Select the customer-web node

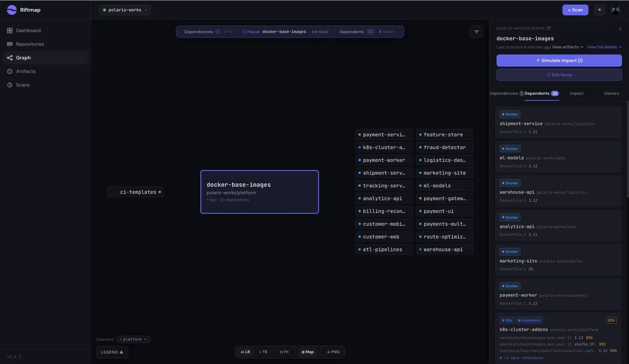click(383, 237)
